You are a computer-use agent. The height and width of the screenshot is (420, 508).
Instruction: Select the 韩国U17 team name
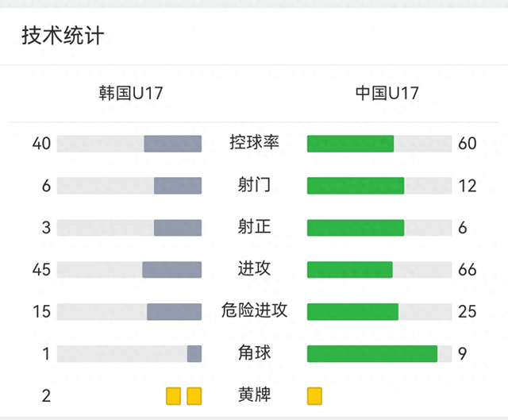pyautogui.click(x=130, y=93)
